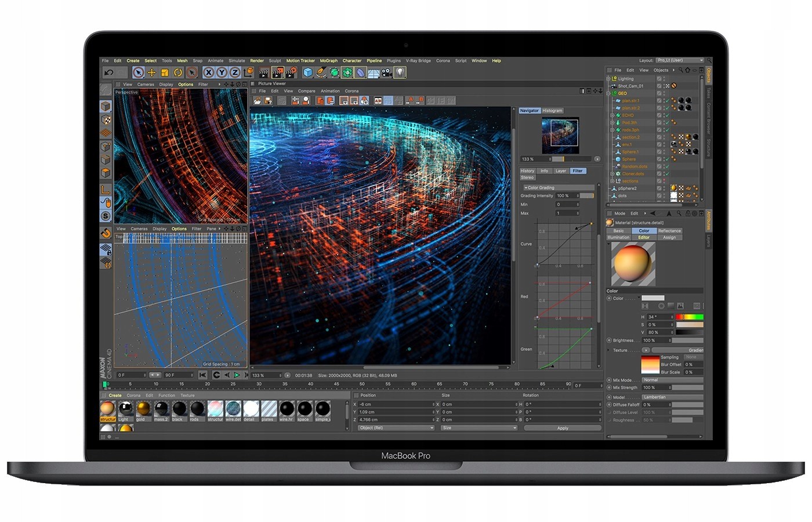Screen dimensions: 812x522
Task: Add a Cube primitive object
Action: pyautogui.click(x=308, y=72)
